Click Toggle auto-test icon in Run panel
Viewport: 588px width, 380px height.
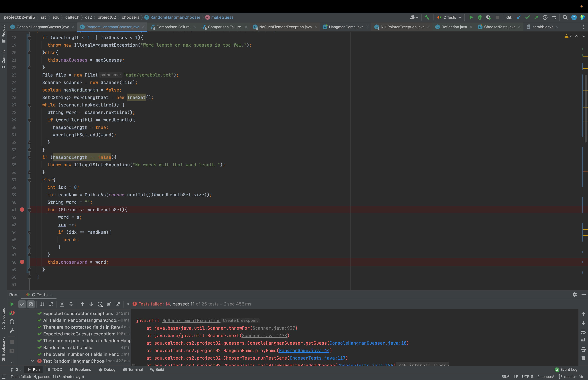click(12, 322)
